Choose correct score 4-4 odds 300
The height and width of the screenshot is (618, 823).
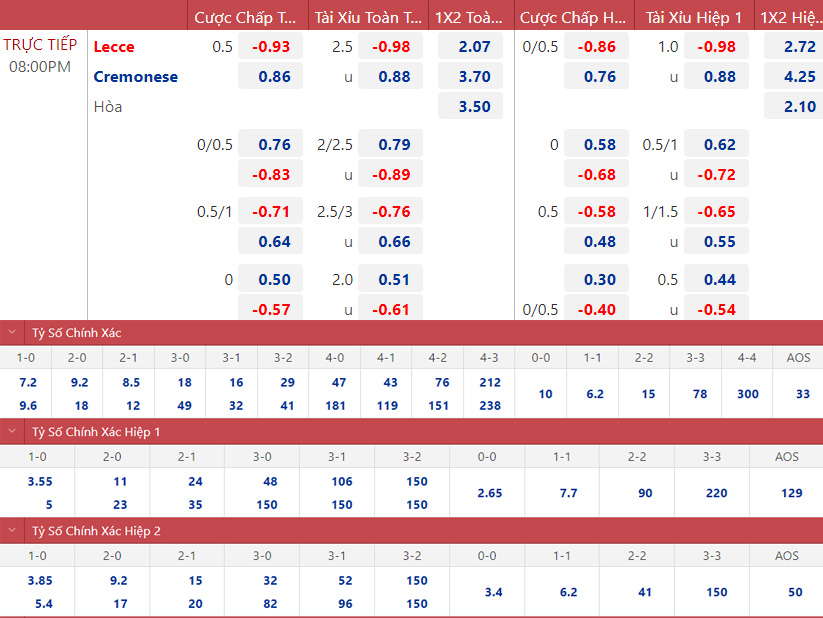[748, 394]
